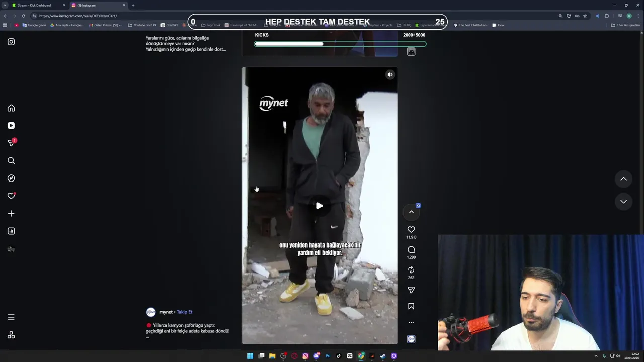644x362 pixels.
Task: Open Youtube 3ncü PK bookmark folder
Action: click(142, 25)
